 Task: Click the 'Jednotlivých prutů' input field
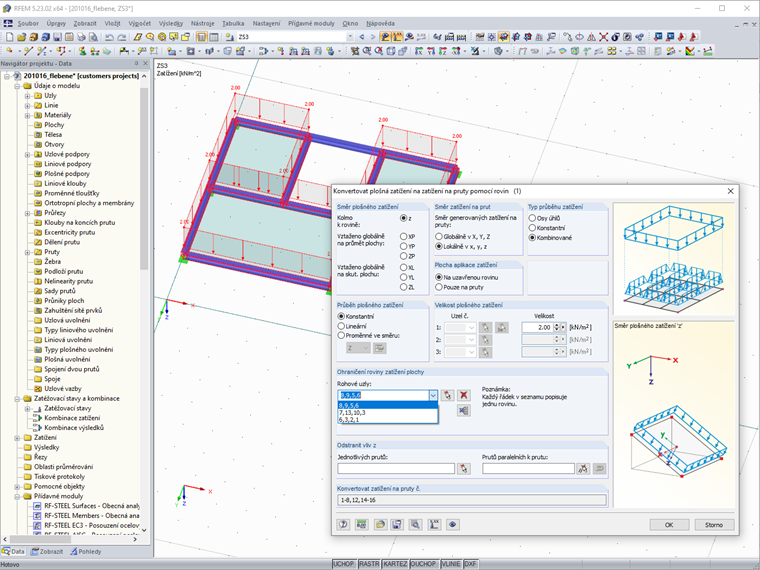(396, 469)
